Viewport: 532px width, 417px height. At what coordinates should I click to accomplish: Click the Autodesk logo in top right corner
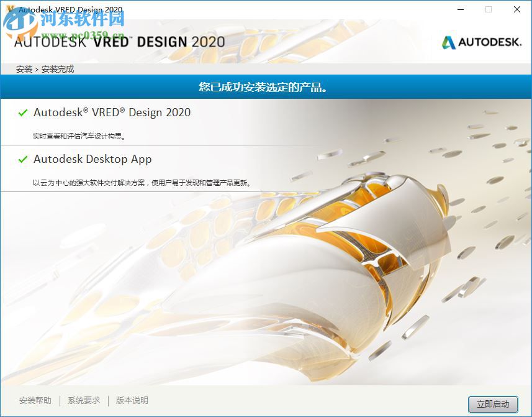click(x=481, y=43)
